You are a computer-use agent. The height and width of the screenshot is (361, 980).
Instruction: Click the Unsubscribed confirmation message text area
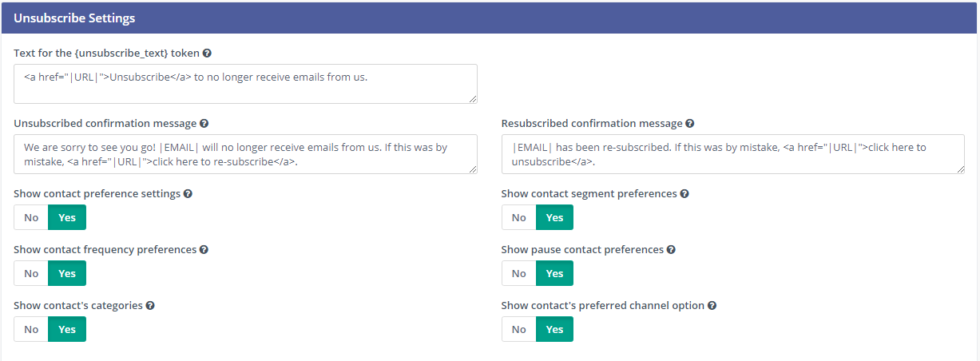[245, 154]
